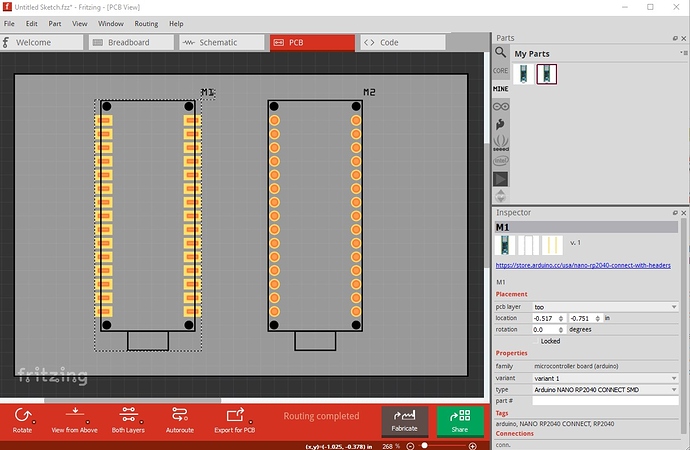This screenshot has height=450, width=690.
Task: Select the CORE parts bin
Action: point(500,70)
